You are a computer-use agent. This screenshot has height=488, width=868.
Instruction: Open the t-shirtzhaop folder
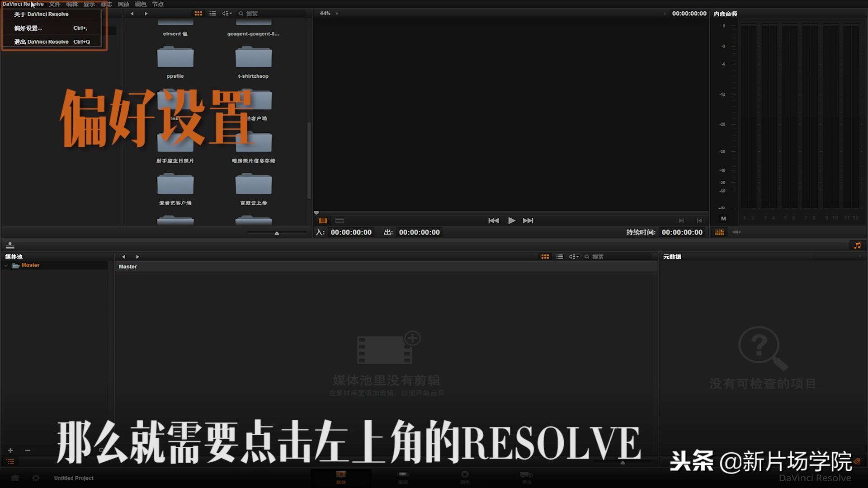tap(253, 62)
